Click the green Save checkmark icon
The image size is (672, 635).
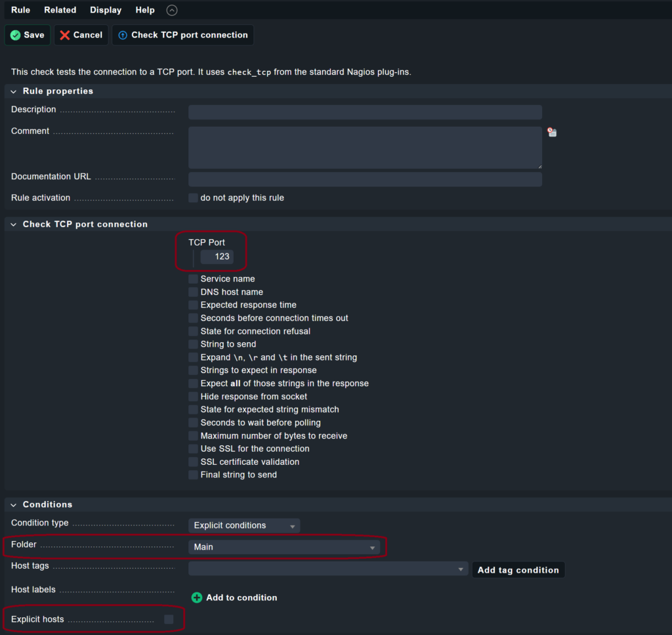(x=16, y=35)
